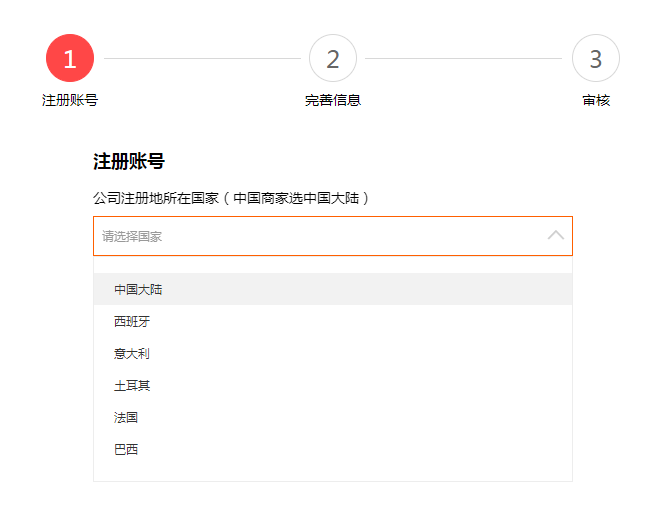Image resolution: width=666 pixels, height=520 pixels.
Task: Collapse the country list with the chevron arrow
Action: 556,236
